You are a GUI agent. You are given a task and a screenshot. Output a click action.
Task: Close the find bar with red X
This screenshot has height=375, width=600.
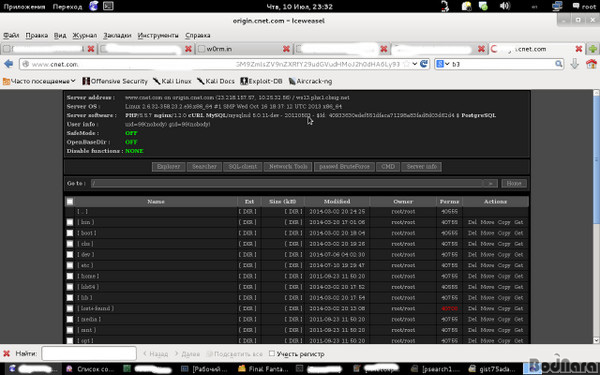point(7,354)
